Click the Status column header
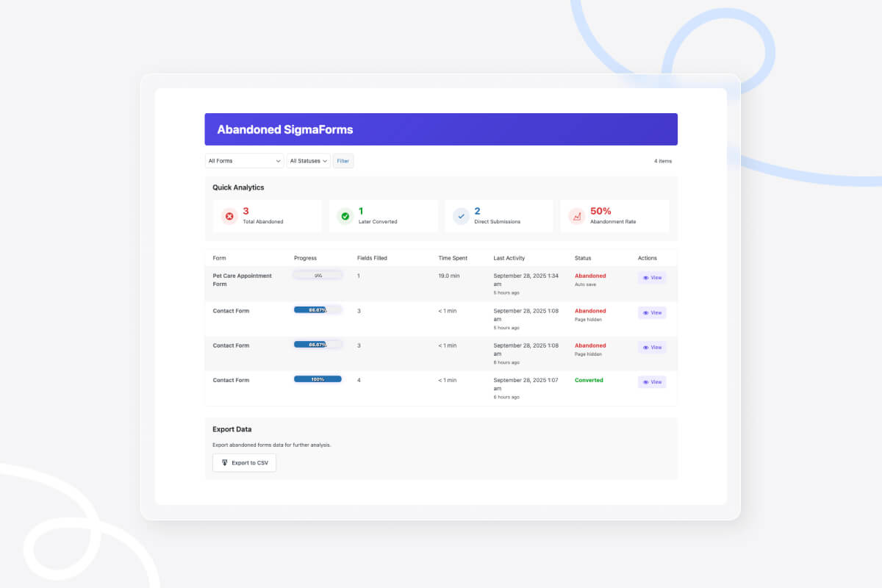Screen dimensions: 882x588 coord(583,258)
